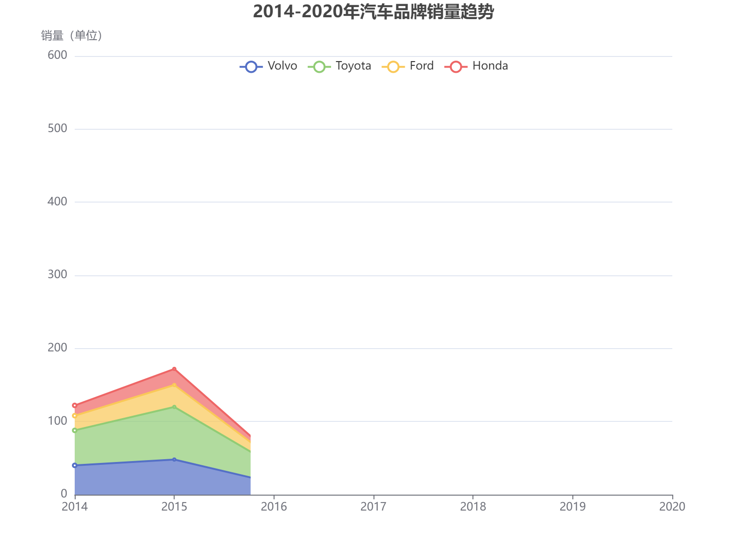The height and width of the screenshot is (560, 747).
Task: Click the chart title text
Action: click(x=373, y=14)
